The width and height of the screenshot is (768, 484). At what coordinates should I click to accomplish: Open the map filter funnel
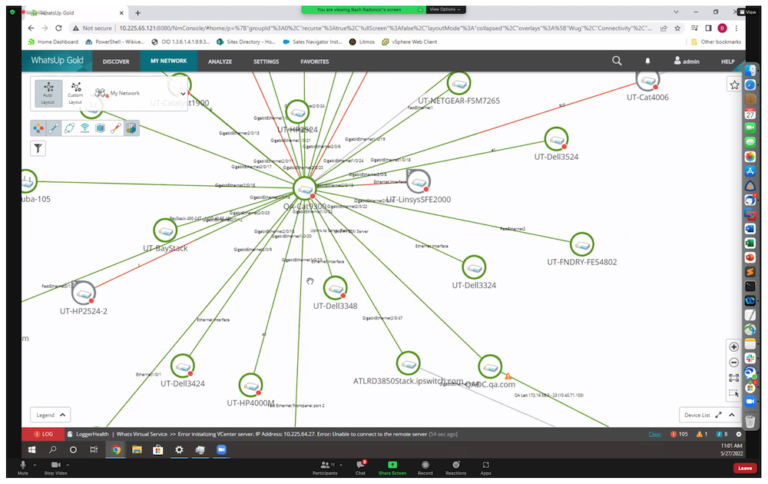38,148
